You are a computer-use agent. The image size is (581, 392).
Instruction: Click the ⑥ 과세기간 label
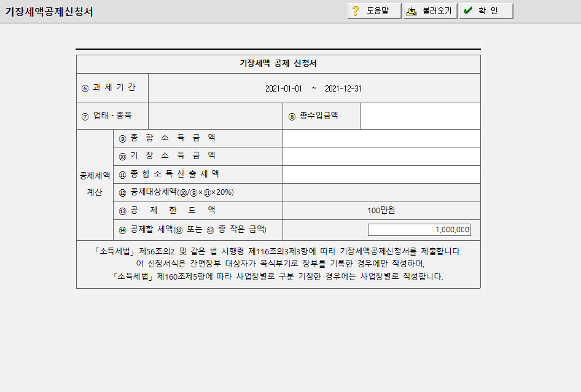(x=109, y=87)
